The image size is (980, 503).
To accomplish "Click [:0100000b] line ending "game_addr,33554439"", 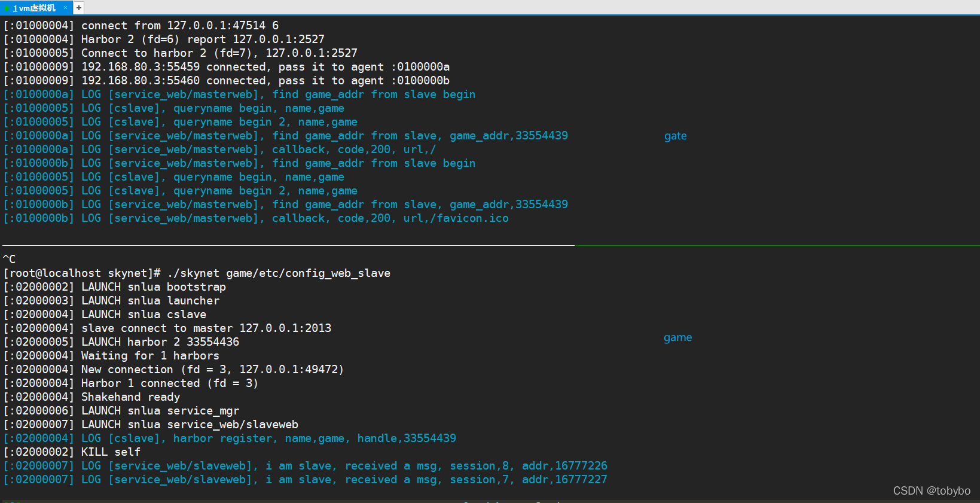I will pos(286,205).
